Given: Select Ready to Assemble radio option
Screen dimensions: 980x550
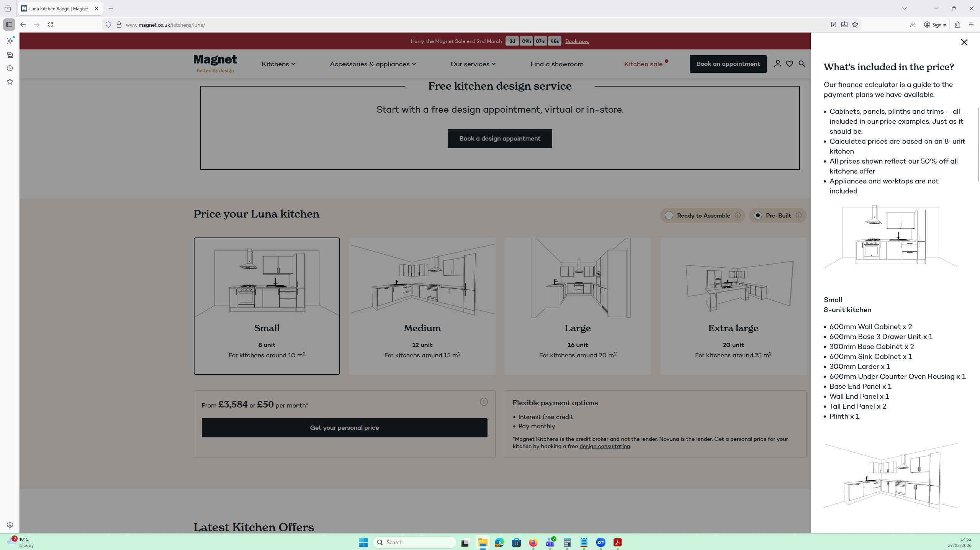Looking at the screenshot, I should (x=669, y=216).
